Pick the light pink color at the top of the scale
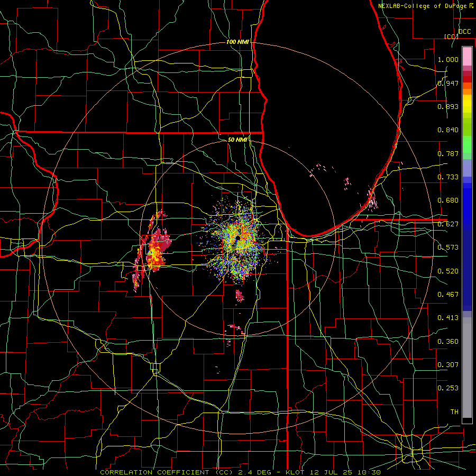Image resolution: width=476 pixels, height=476 pixels. pos(467,56)
